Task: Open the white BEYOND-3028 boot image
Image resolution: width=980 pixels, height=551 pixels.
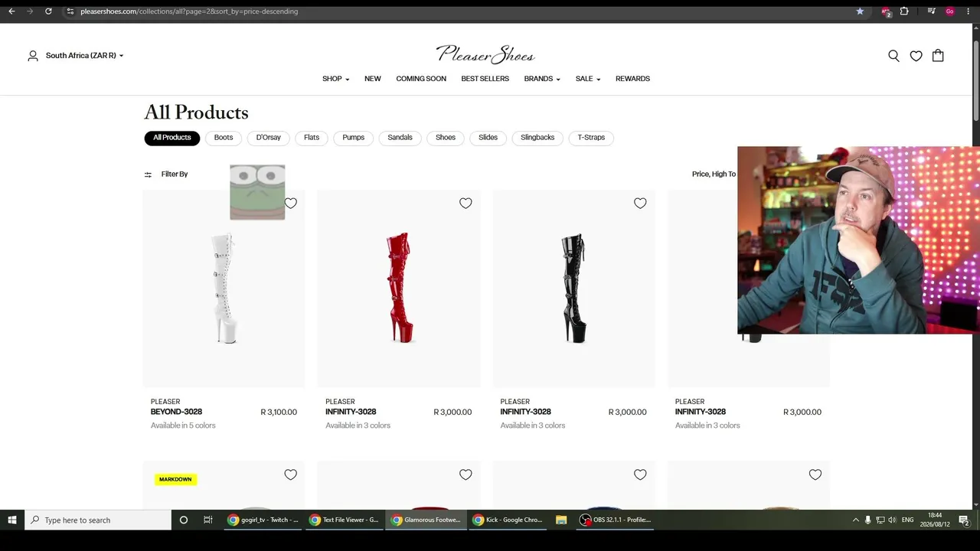Action: click(x=224, y=289)
